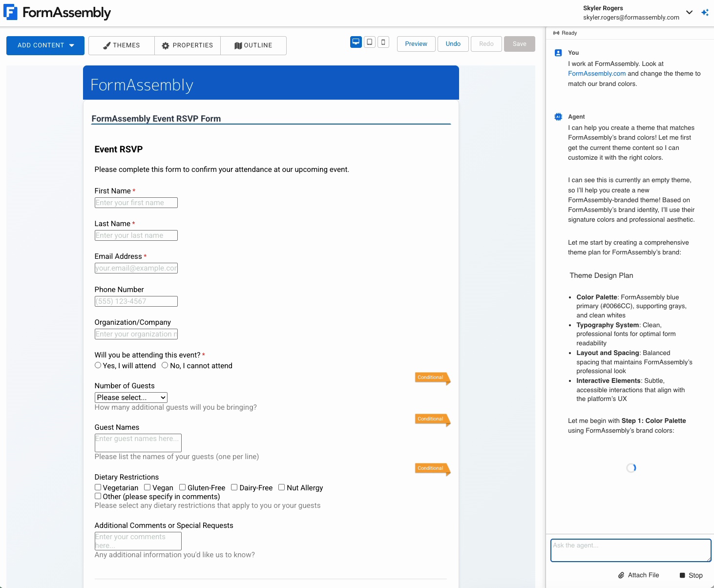Click the Last Name input field
Image resolution: width=714 pixels, height=588 pixels.
[x=136, y=235]
